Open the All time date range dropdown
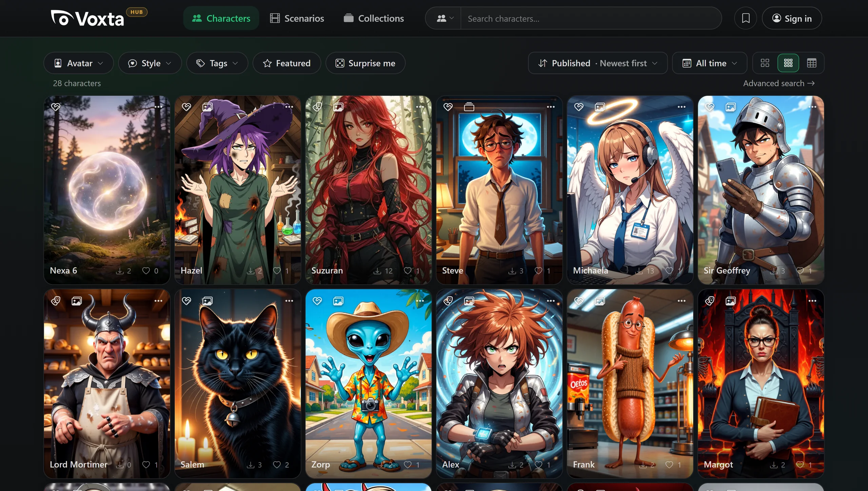The height and width of the screenshot is (491, 868). 710,63
